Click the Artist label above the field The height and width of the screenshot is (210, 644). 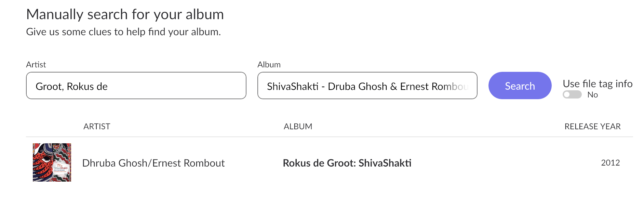tap(36, 65)
